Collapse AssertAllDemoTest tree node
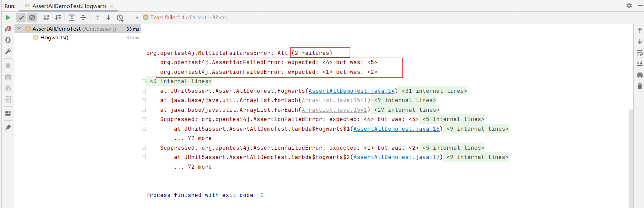Image resolution: width=644 pixels, height=208 pixels. click(x=19, y=29)
